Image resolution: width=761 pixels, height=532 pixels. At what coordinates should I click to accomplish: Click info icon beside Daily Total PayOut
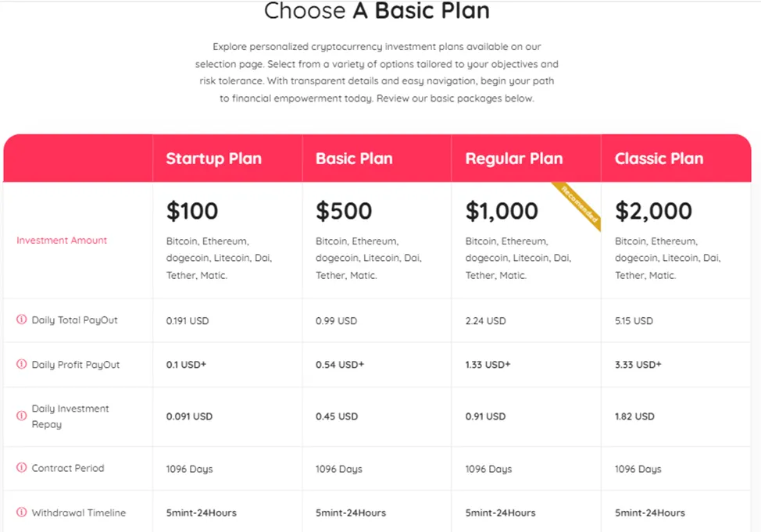tap(21, 320)
